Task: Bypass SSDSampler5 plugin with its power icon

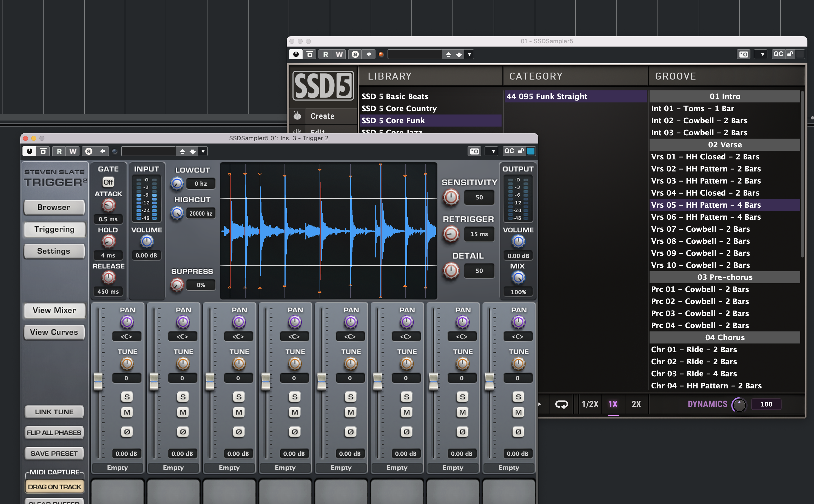Action: (x=296, y=54)
